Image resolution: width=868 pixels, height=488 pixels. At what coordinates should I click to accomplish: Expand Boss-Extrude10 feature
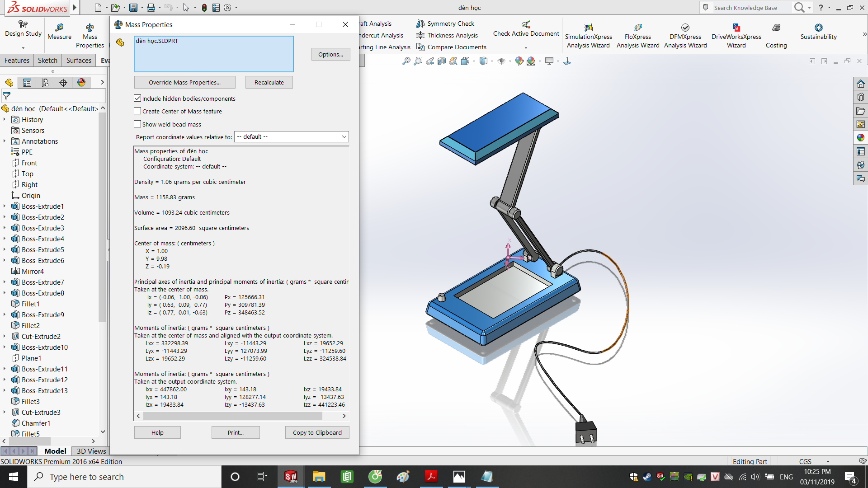5,347
